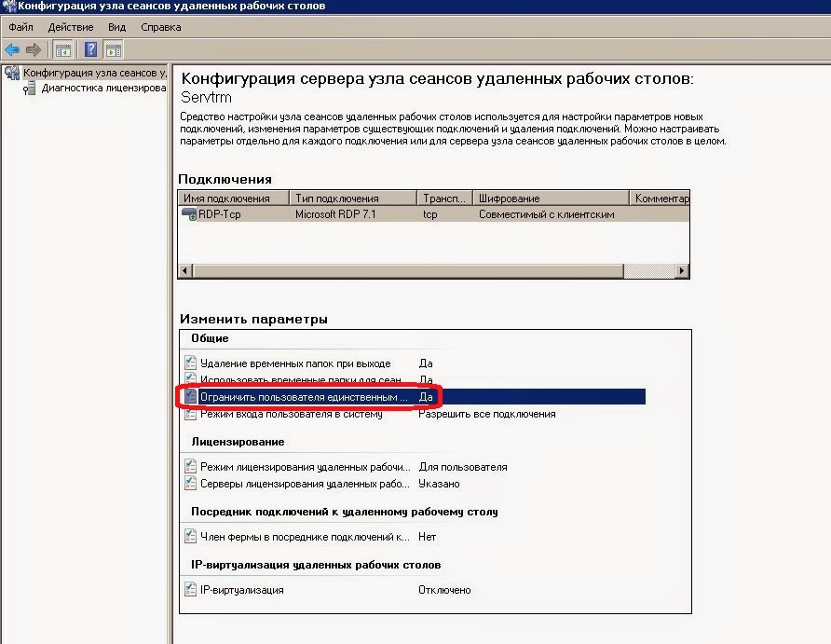Image resolution: width=831 pixels, height=644 pixels.
Task: Click 'Да' value for temporary folder deletion
Action: [426, 363]
